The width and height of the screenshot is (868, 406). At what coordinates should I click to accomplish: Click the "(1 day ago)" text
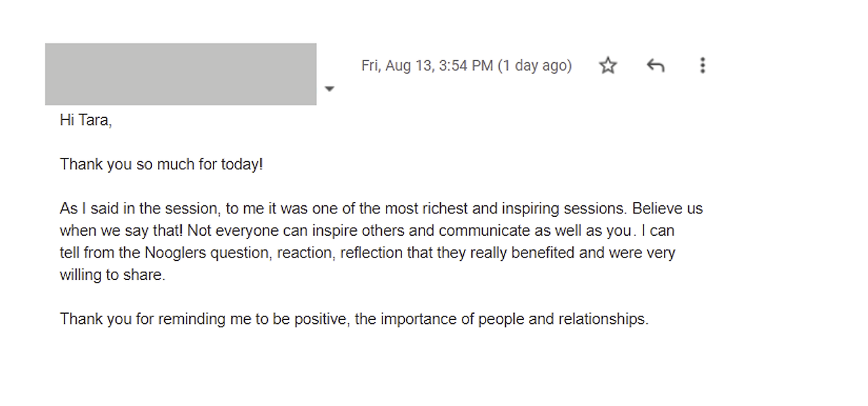[x=535, y=66]
